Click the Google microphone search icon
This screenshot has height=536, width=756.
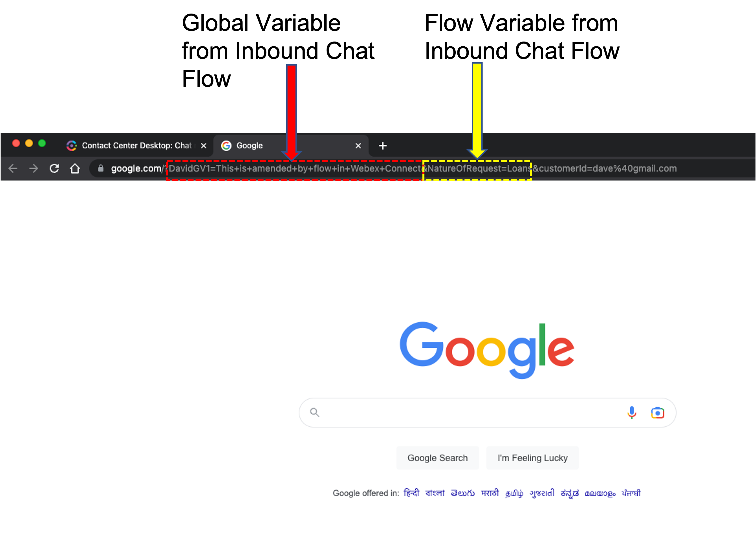tap(631, 413)
